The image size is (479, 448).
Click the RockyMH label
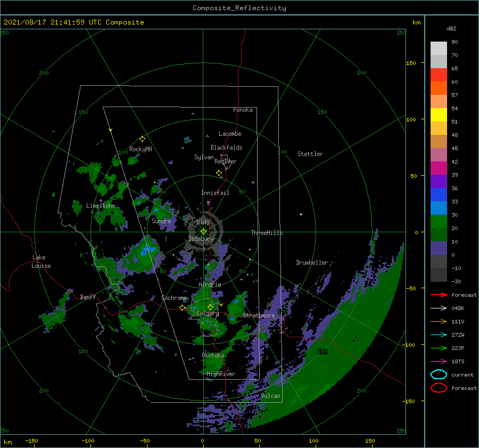point(141,149)
